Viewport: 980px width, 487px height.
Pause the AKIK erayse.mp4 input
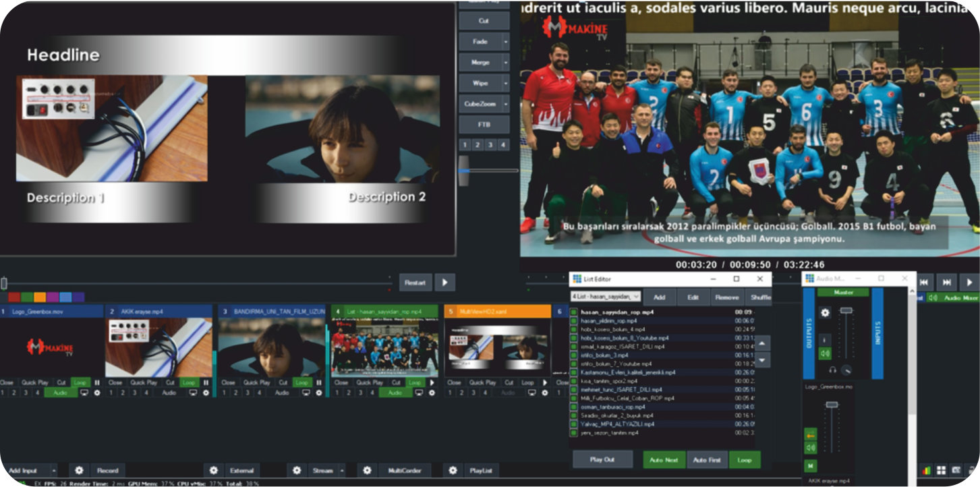tap(206, 382)
